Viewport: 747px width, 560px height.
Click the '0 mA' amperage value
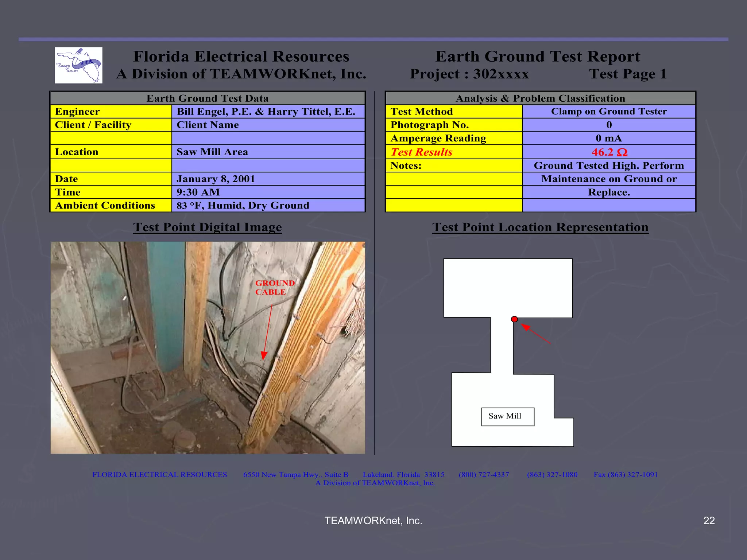(609, 138)
